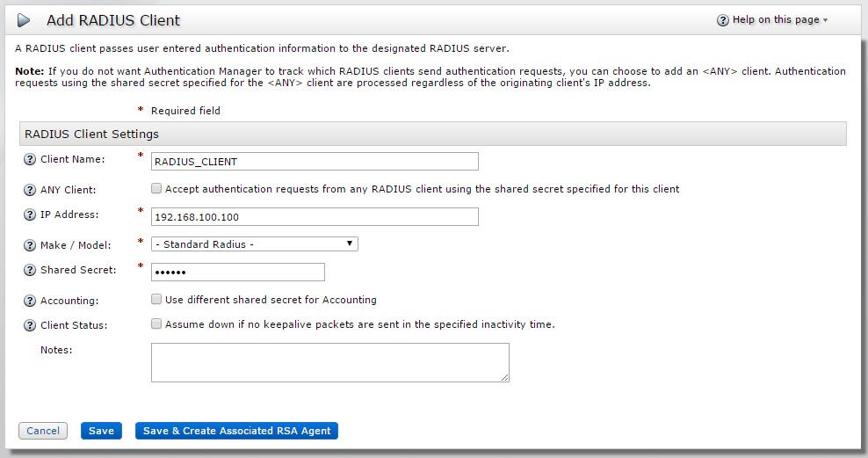868x458 pixels.
Task: Click the help icon beside Client Name
Action: click(x=29, y=160)
